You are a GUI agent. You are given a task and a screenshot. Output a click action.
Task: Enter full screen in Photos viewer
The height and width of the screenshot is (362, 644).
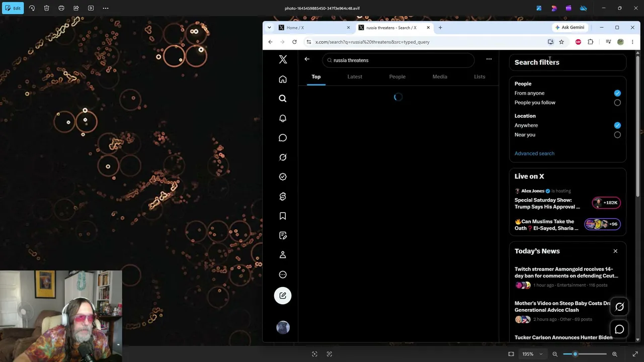click(635, 354)
